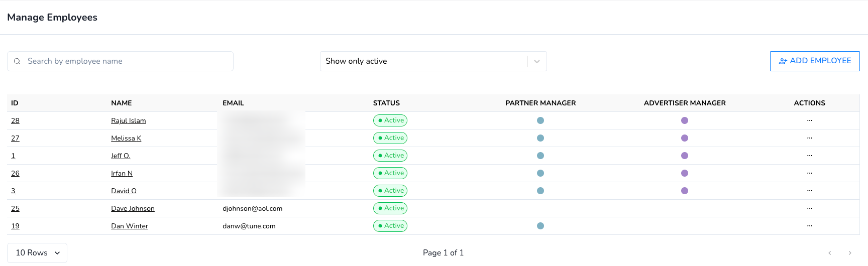Click partner manager dot for Irfan N
The height and width of the screenshot is (266, 868).
(x=540, y=173)
